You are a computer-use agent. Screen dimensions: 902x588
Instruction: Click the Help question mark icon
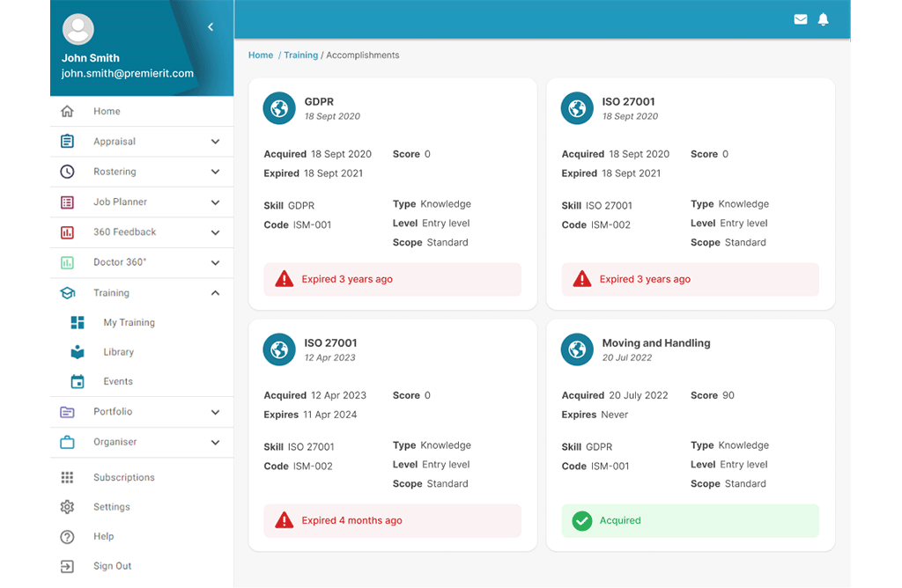(x=67, y=536)
